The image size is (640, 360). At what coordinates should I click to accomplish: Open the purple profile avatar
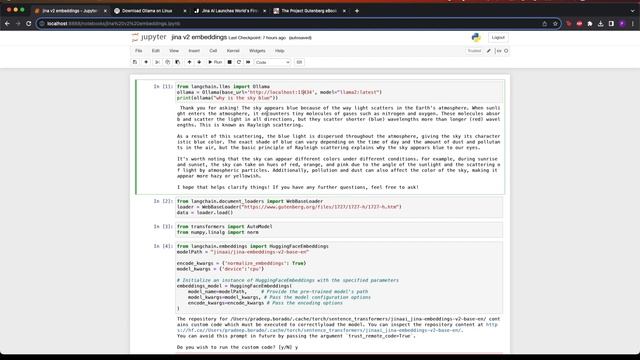tap(622, 24)
